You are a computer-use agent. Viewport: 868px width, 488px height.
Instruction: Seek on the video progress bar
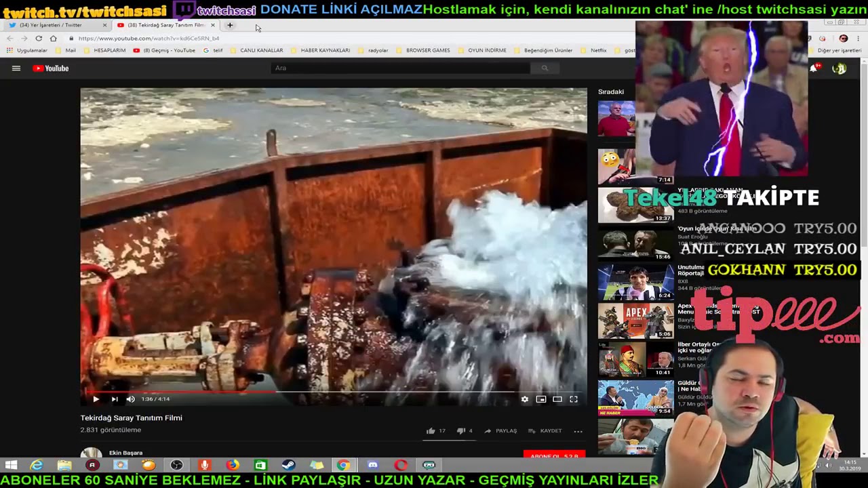pos(334,391)
